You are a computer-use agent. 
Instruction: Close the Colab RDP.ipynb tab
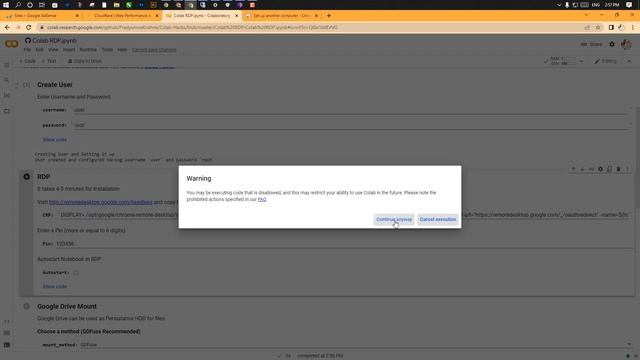coord(236,16)
